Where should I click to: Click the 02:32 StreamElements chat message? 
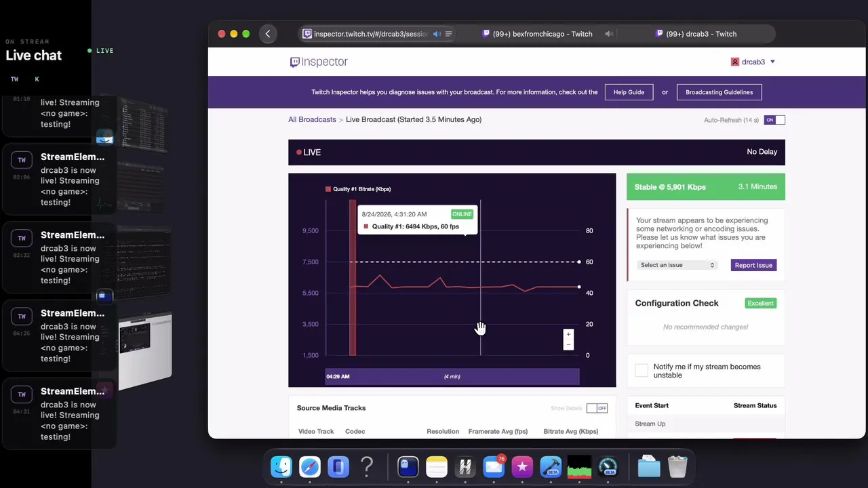[x=60, y=257]
